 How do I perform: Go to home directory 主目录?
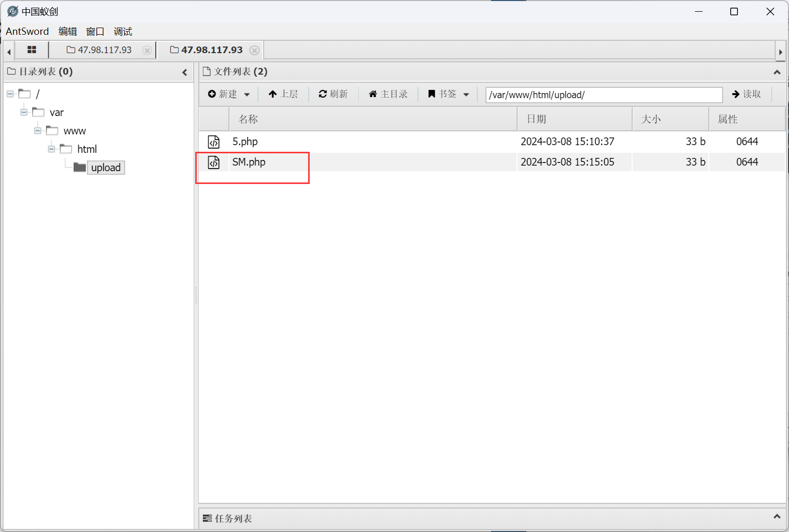coord(388,94)
